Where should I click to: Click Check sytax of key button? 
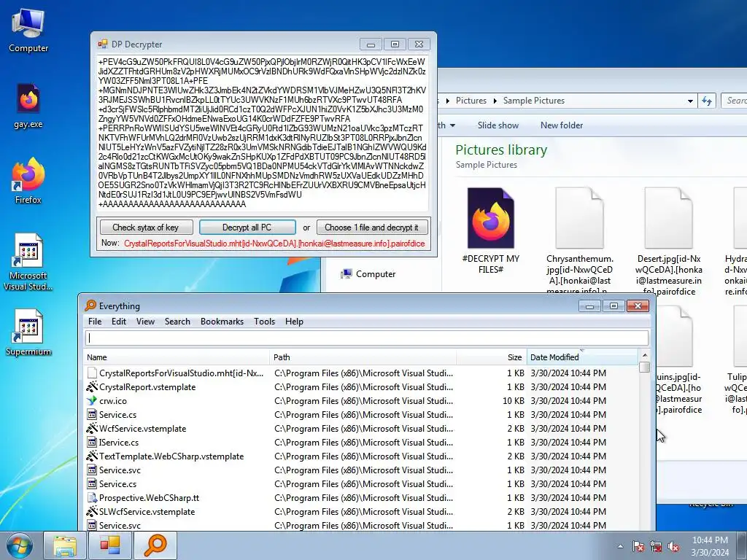tap(146, 227)
